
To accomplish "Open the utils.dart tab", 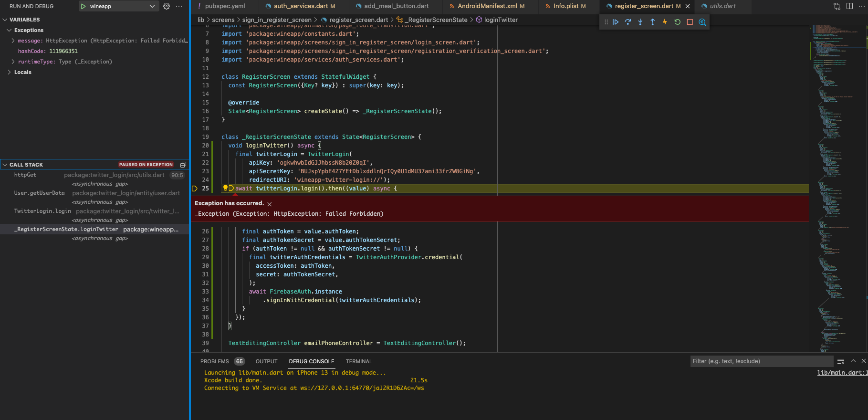I will 722,6.
